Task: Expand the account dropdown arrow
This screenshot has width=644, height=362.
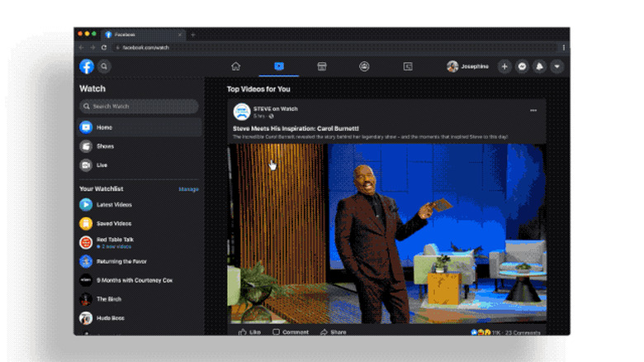Action: (557, 66)
